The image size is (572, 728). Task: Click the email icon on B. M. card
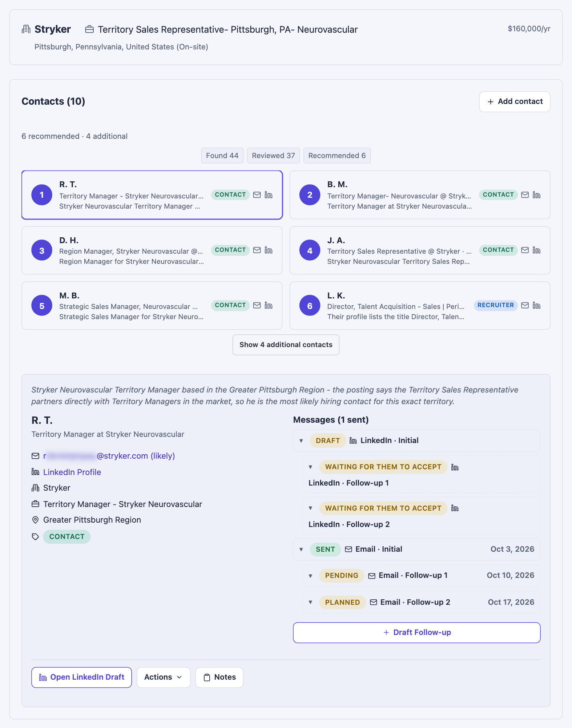(525, 195)
